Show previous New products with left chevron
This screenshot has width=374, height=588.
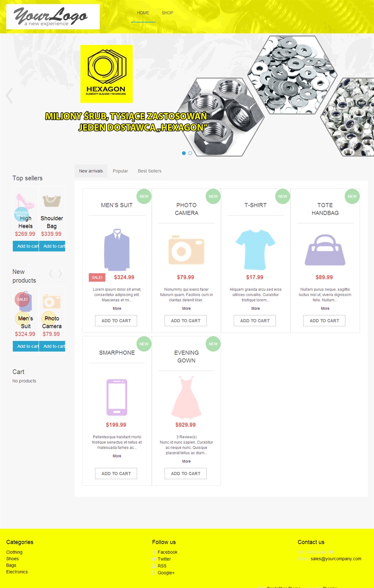[x=51, y=274]
